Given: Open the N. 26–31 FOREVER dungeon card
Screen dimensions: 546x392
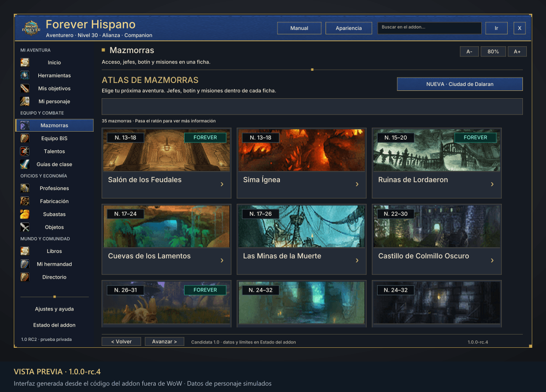Looking at the screenshot, I should click(166, 304).
